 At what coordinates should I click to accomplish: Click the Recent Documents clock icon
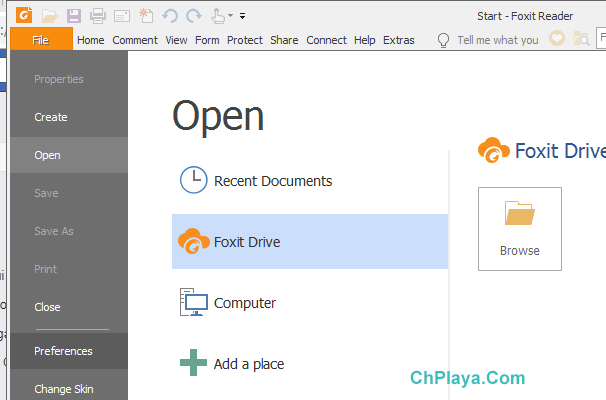click(194, 180)
